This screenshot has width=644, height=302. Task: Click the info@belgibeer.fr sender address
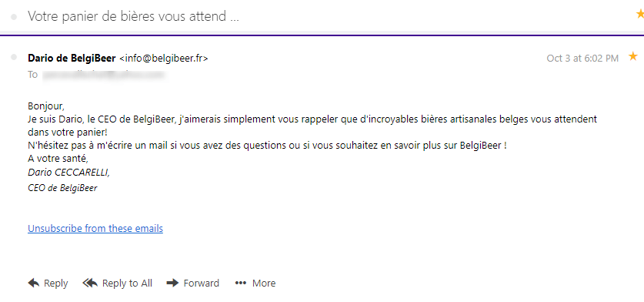click(x=163, y=59)
